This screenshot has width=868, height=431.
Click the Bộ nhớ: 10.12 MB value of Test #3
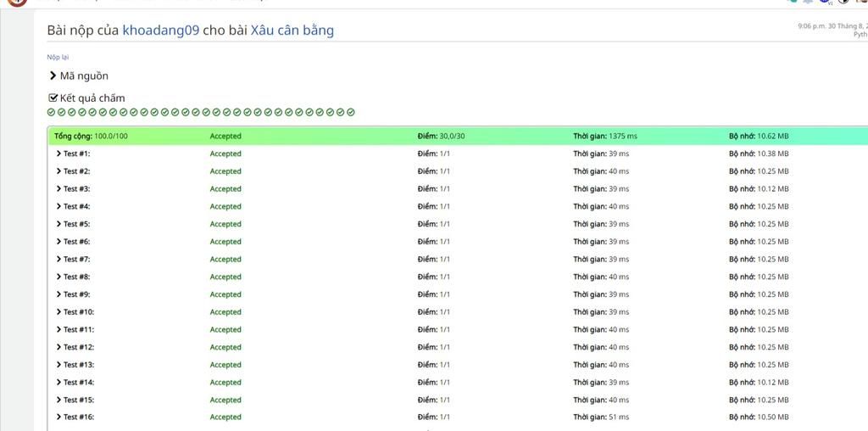(759, 189)
